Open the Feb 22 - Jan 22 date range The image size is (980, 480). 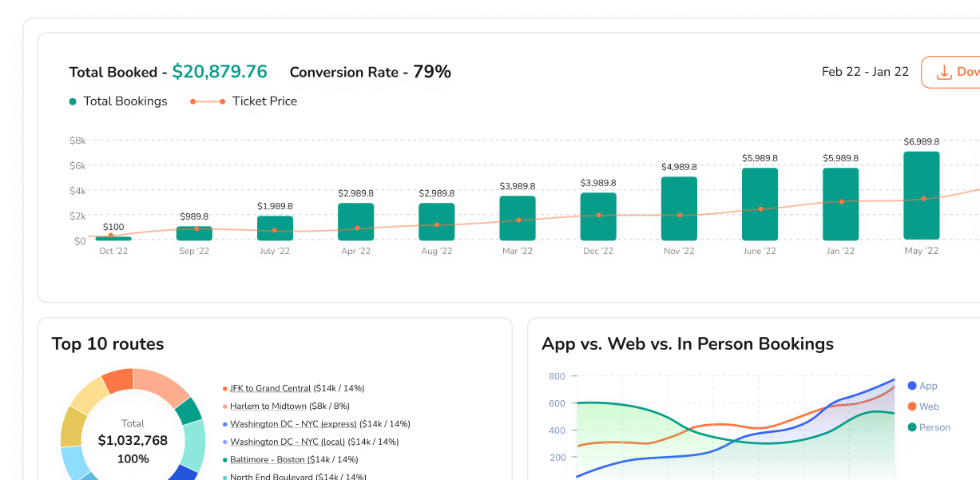click(x=865, y=72)
